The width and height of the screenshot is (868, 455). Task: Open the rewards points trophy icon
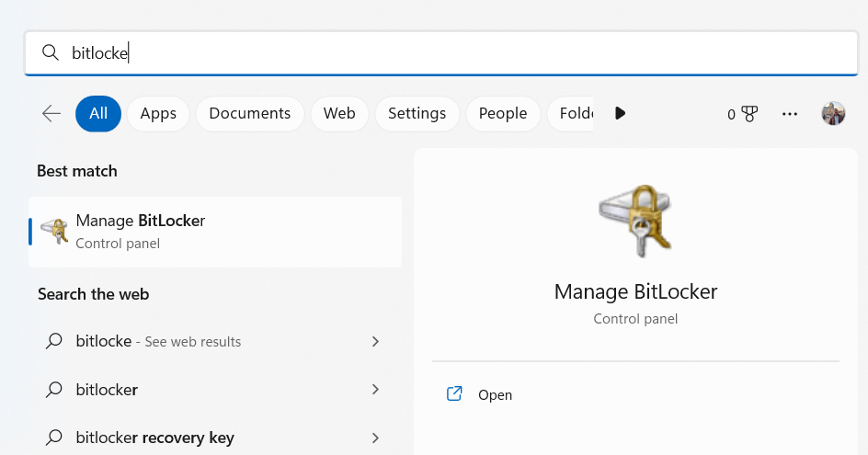[x=749, y=114]
